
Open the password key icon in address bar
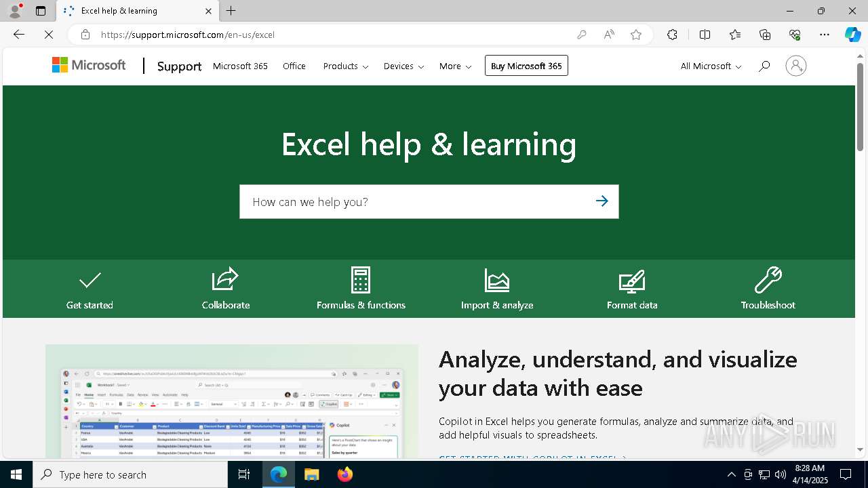click(581, 35)
